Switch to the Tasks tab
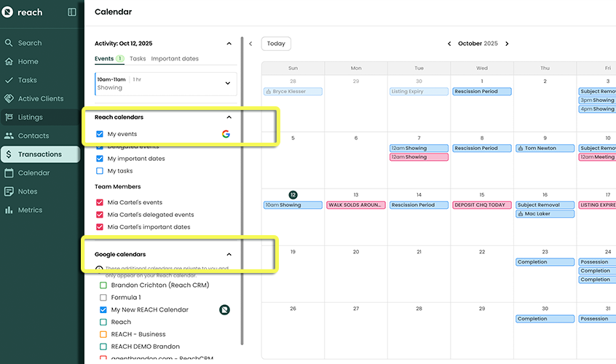 (138, 58)
